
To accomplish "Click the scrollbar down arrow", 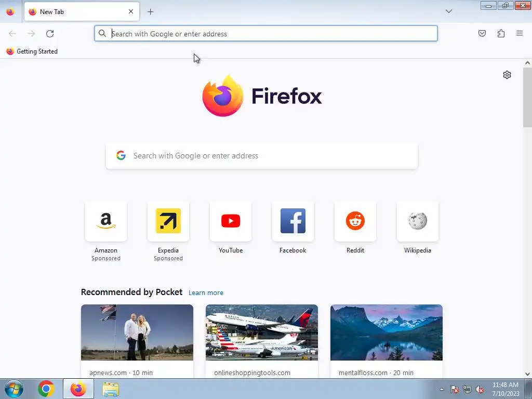I will pyautogui.click(x=527, y=374).
